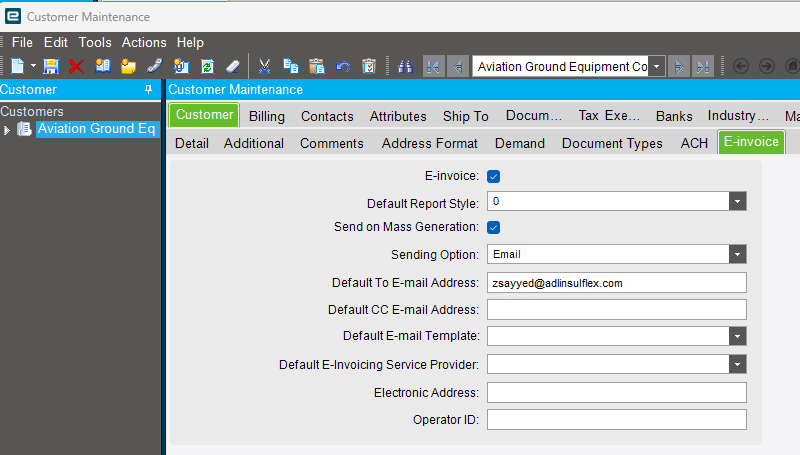Delete the record using the red X icon
This screenshot has height=455, width=800.
pos(76,66)
